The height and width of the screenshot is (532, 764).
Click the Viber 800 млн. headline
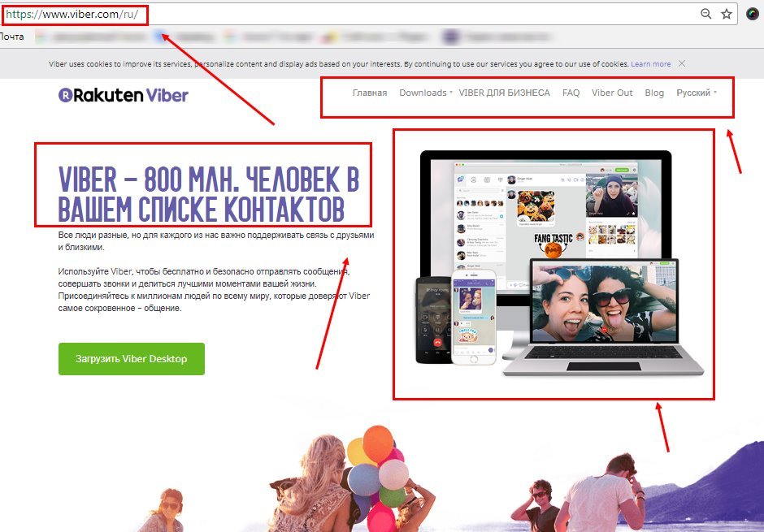209,194
